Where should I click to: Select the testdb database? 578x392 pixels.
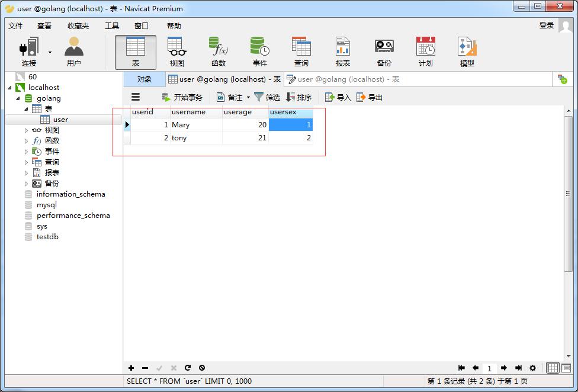pos(47,237)
